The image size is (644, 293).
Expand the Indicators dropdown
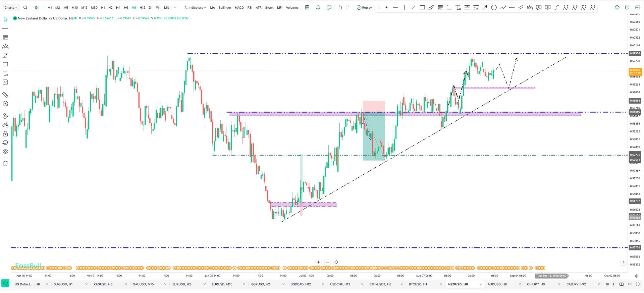(195, 7)
